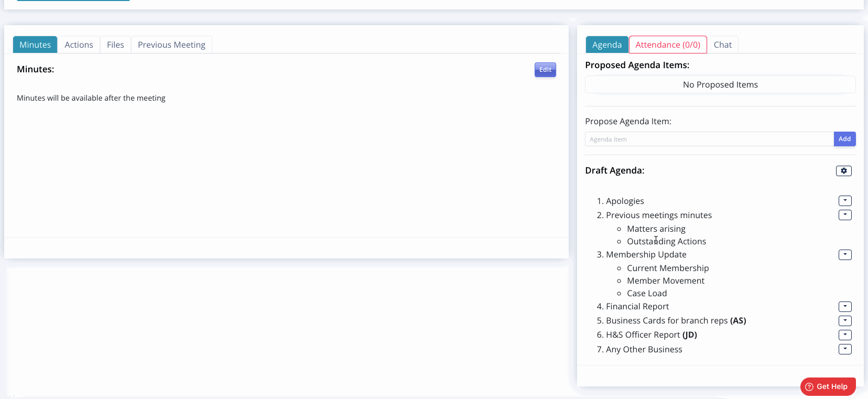
Task: Open the Draft Agenda settings gear
Action: (843, 171)
